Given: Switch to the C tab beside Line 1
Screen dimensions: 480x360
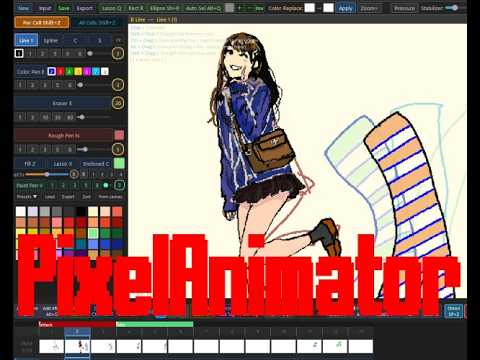Looking at the screenshot, I should [75, 40].
